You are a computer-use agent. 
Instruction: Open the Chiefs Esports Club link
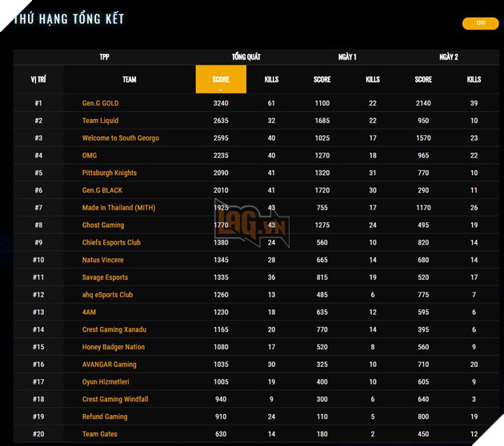pos(111,242)
